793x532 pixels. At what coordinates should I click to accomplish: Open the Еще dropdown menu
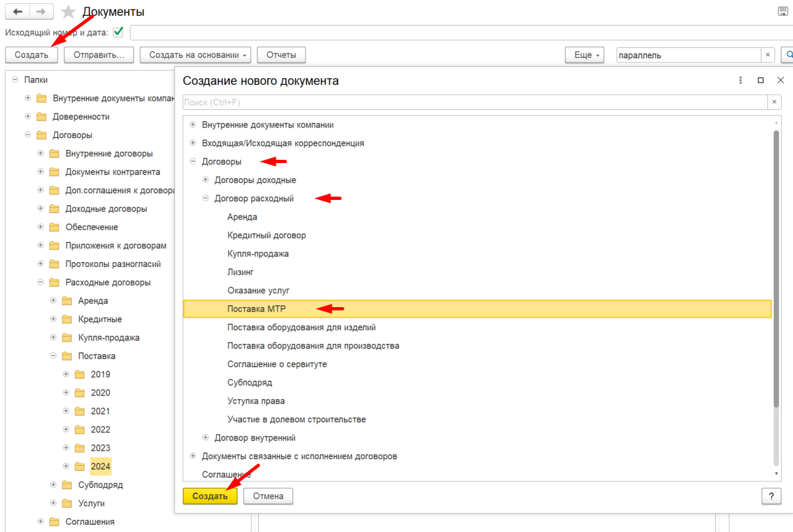pos(584,55)
